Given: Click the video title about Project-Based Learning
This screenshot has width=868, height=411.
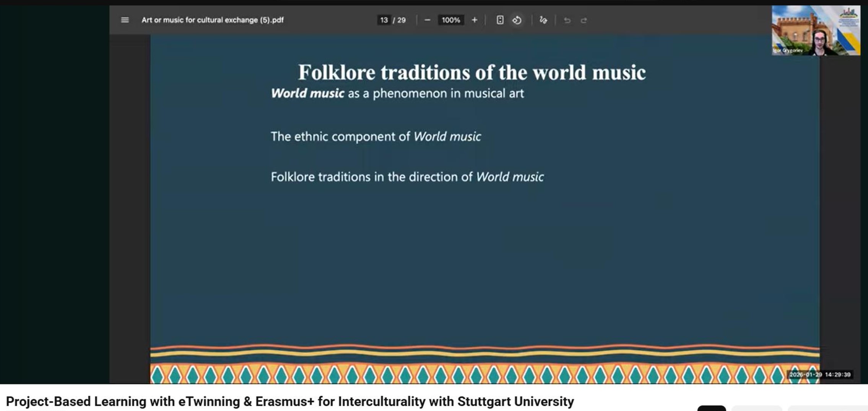Looking at the screenshot, I should point(290,401).
